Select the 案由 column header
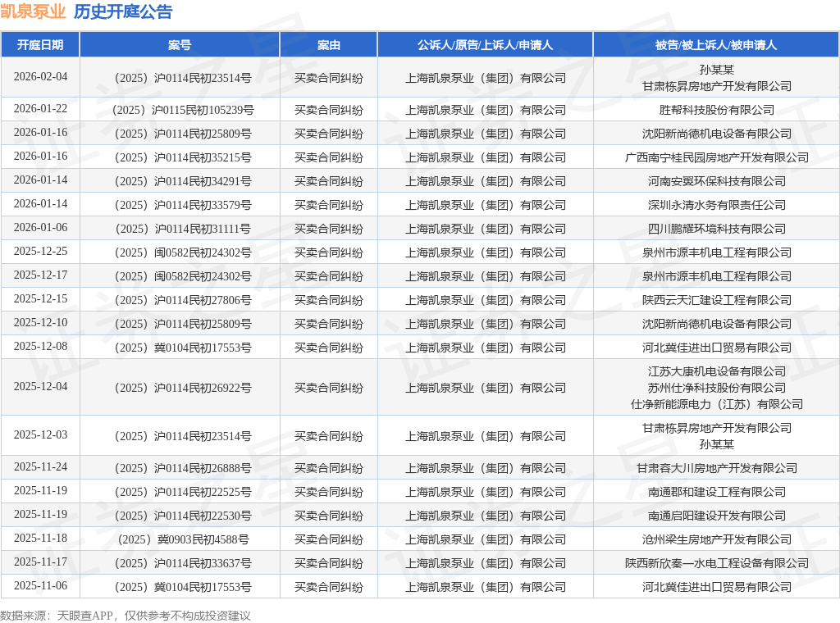 328,45
